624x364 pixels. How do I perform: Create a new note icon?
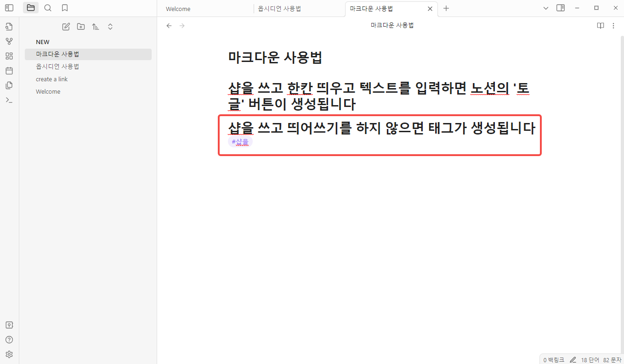[66, 27]
